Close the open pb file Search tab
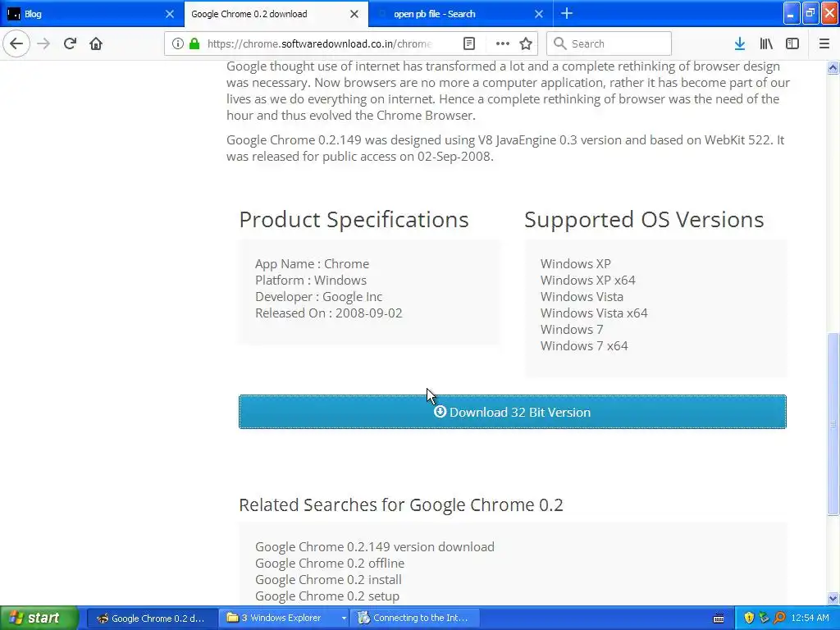 coord(539,14)
